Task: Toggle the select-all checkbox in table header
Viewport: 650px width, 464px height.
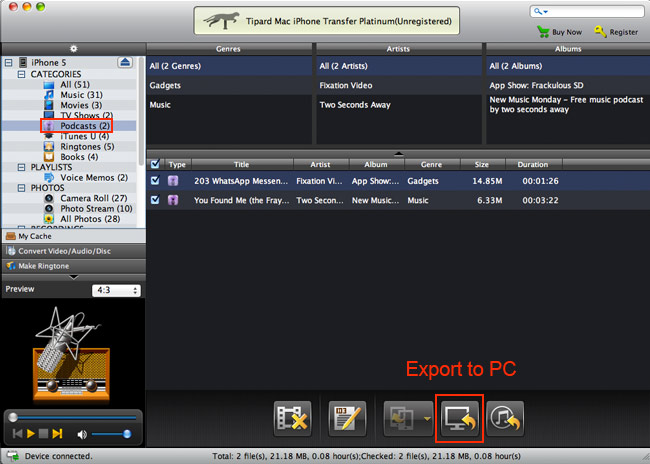Action: click(155, 164)
